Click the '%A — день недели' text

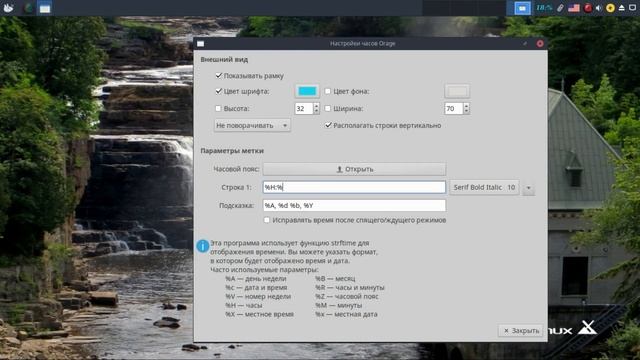[256, 278]
